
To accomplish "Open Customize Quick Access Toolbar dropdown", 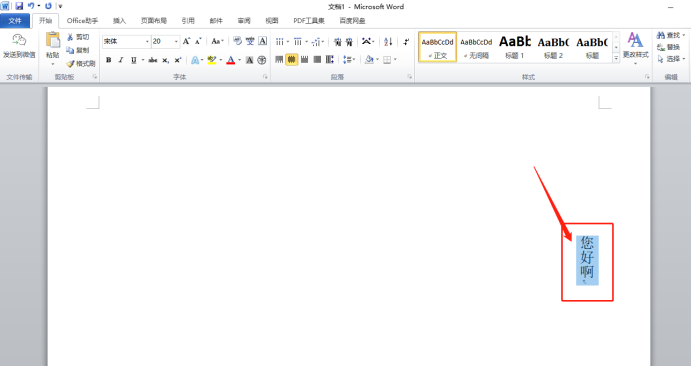I will click(x=60, y=6).
